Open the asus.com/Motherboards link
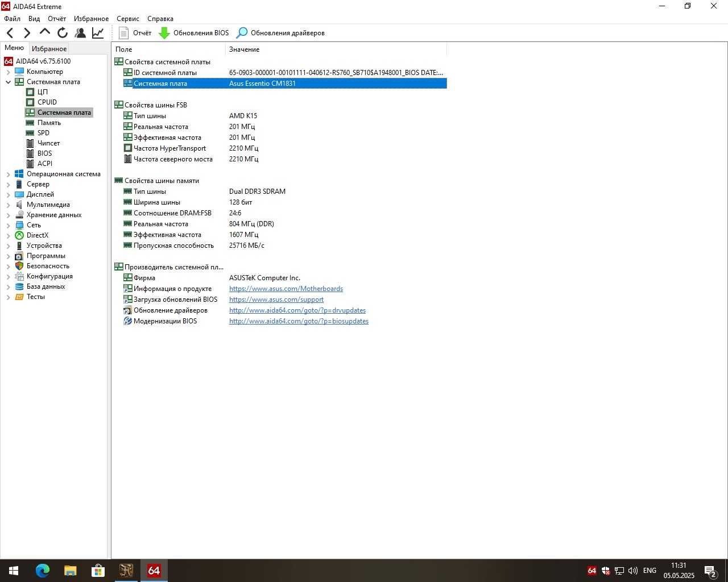 (x=286, y=289)
